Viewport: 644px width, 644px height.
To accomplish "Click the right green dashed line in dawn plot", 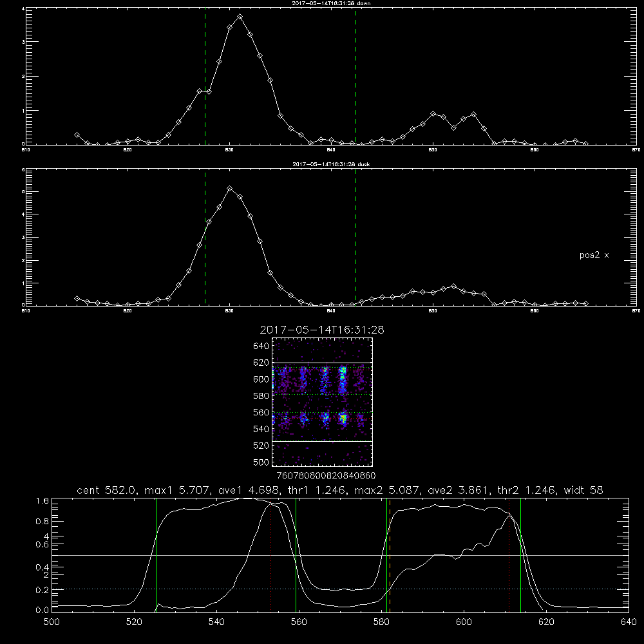I will [x=355, y=77].
